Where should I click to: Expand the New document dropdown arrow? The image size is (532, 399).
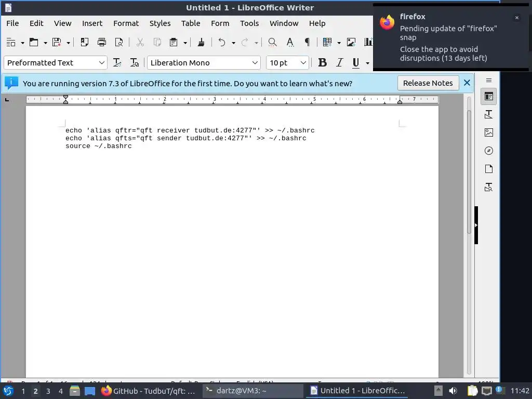tap(22, 43)
